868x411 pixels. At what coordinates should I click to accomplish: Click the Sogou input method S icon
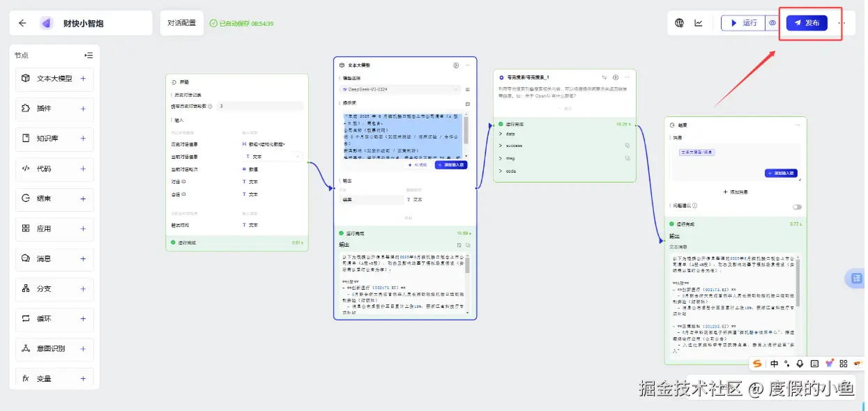point(758,364)
